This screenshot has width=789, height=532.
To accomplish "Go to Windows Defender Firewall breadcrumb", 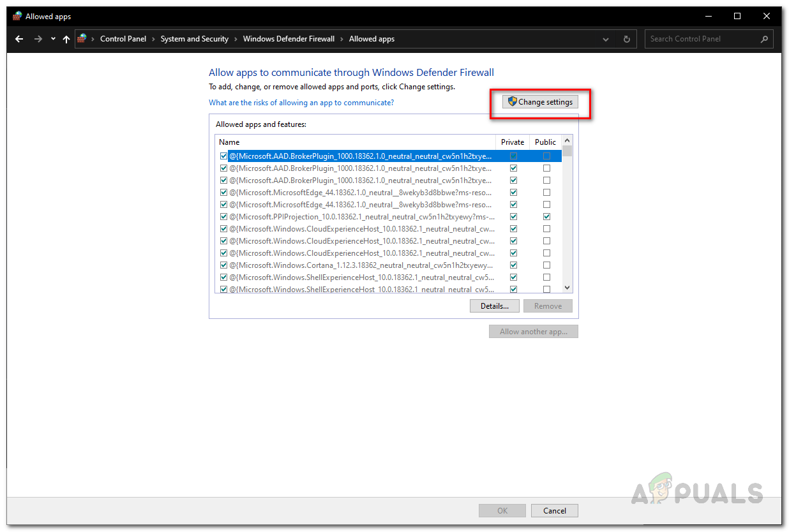I will [x=289, y=39].
